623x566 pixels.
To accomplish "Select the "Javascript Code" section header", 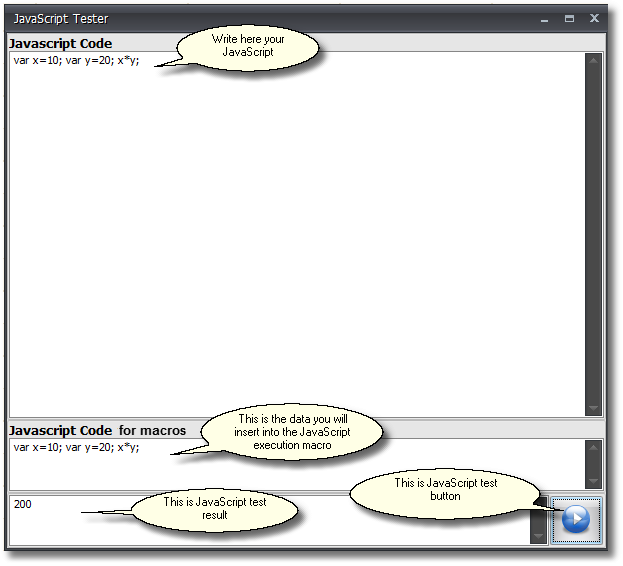I will [x=61, y=44].
